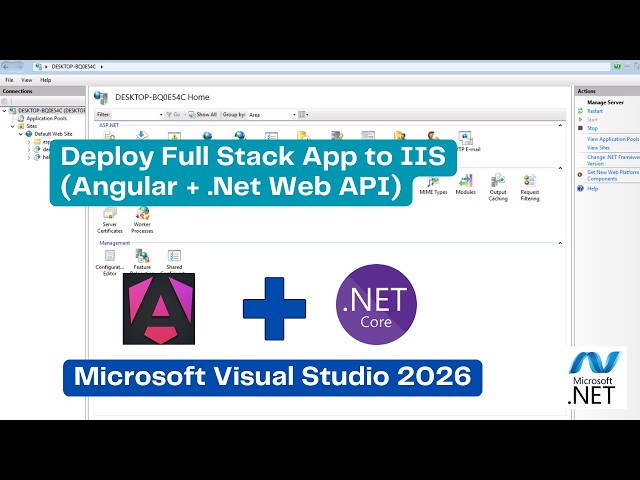
Task: Click the View Sites link
Action: [x=598, y=148]
